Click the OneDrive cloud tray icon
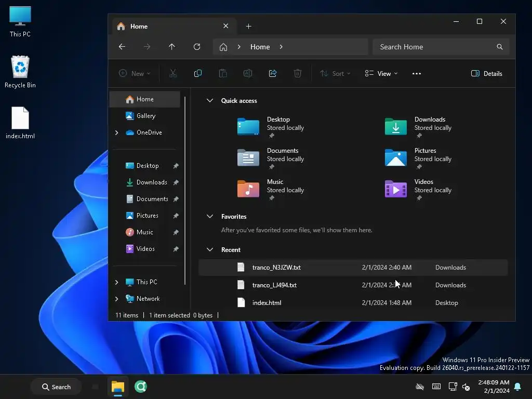532x399 pixels. 420,387
